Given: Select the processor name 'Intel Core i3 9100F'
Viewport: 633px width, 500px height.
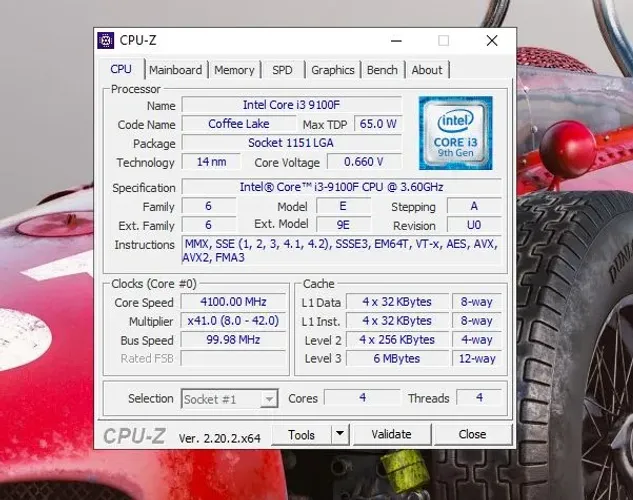Looking at the screenshot, I should pyautogui.click(x=291, y=105).
